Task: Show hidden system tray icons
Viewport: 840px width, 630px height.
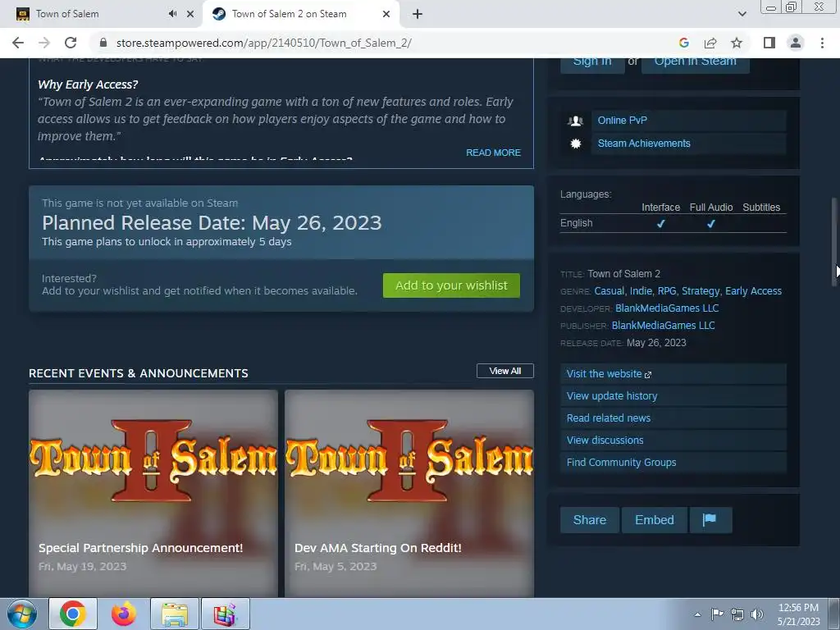Action: [697, 614]
